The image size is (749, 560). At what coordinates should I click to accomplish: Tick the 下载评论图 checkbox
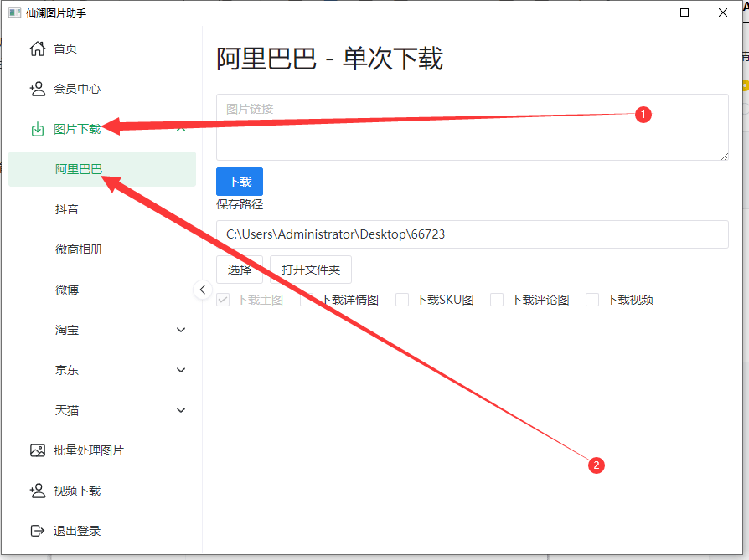497,300
